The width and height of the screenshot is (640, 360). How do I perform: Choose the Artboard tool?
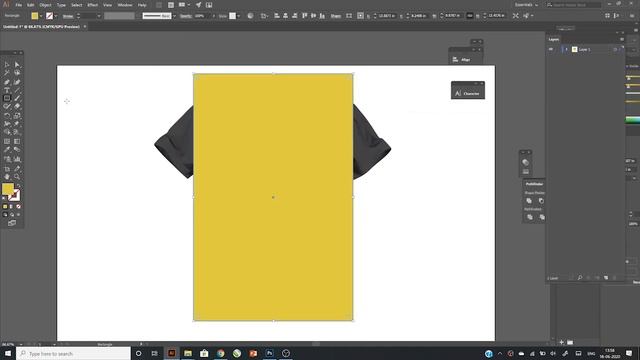pyautogui.click(x=7, y=169)
